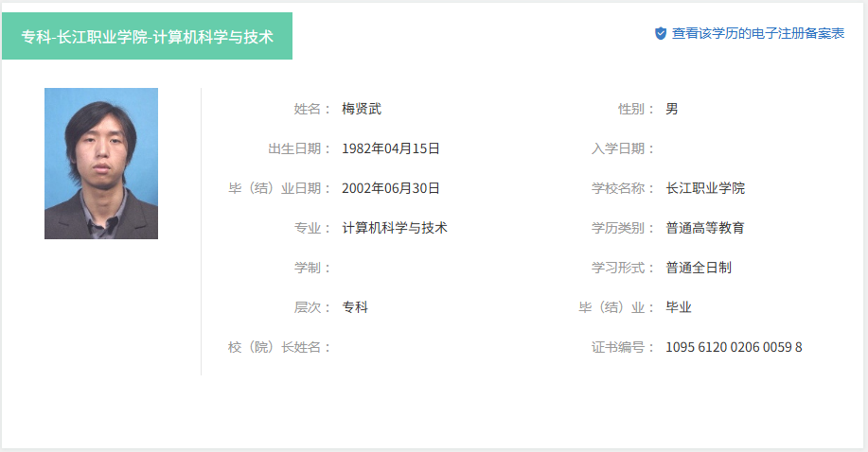Click the 学制 label

[x=312, y=268]
